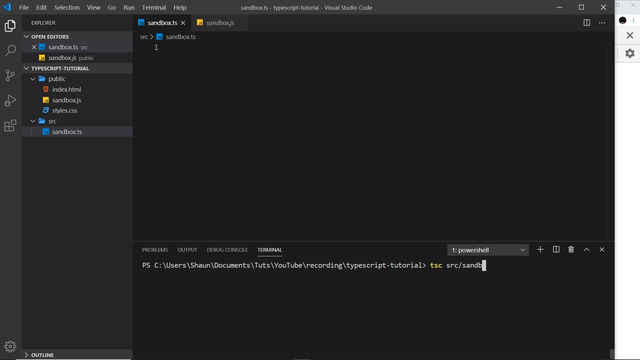
Task: Click the profile avatar in right-side window
Action: [x=622, y=20]
